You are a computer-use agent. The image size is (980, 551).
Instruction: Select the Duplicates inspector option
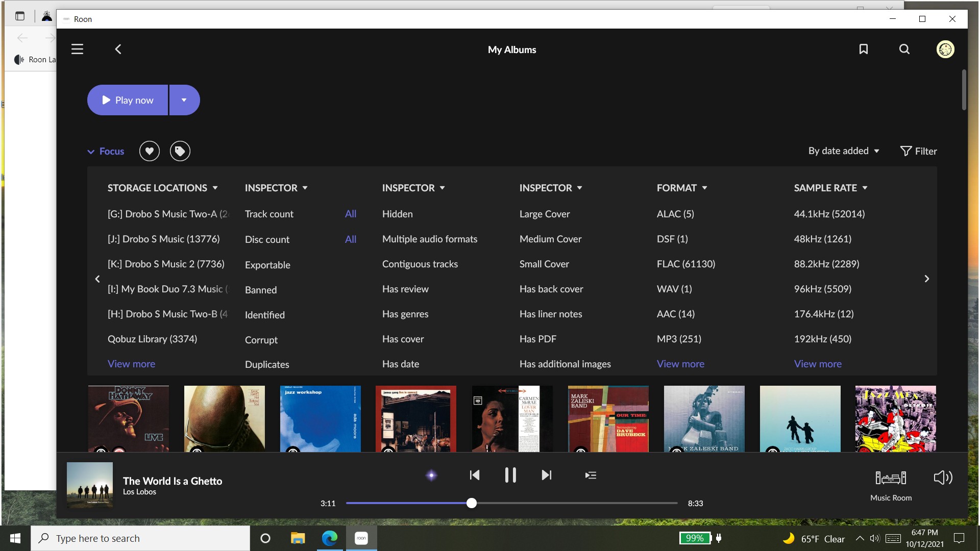coord(267,364)
